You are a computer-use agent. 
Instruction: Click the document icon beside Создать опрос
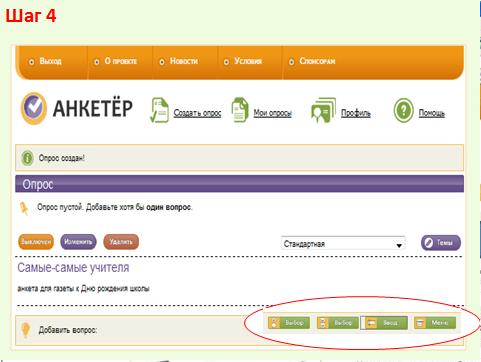click(159, 110)
